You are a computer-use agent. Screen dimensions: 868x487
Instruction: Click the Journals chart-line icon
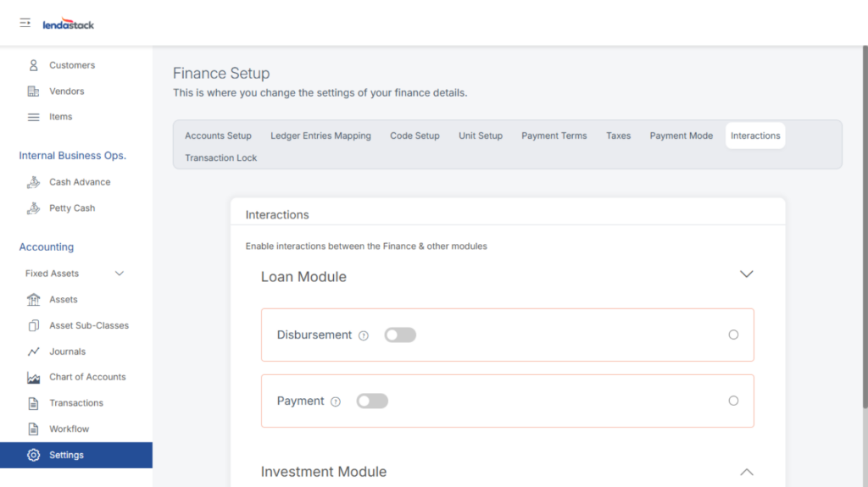click(34, 351)
